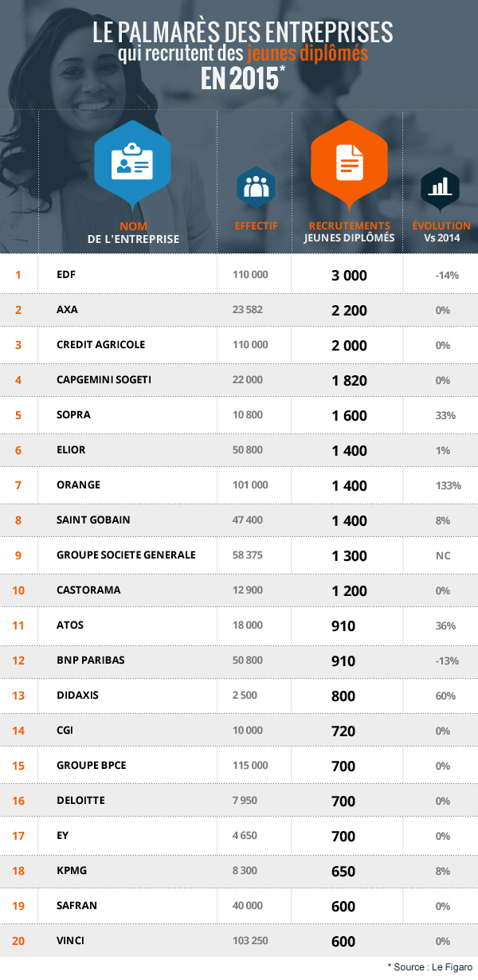This screenshot has height=980, width=478.
Task: Click the Groupe Societe Generale name
Action: pyautogui.click(x=126, y=555)
